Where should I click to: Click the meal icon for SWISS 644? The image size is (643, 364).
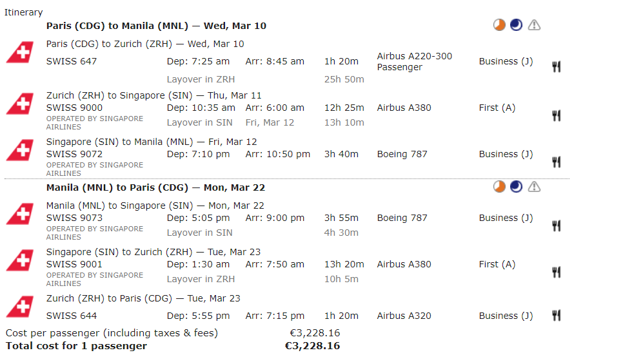click(x=556, y=315)
